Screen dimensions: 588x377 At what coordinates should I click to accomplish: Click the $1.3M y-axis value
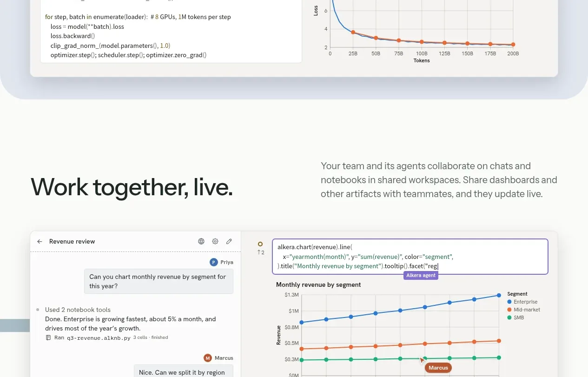coord(291,295)
